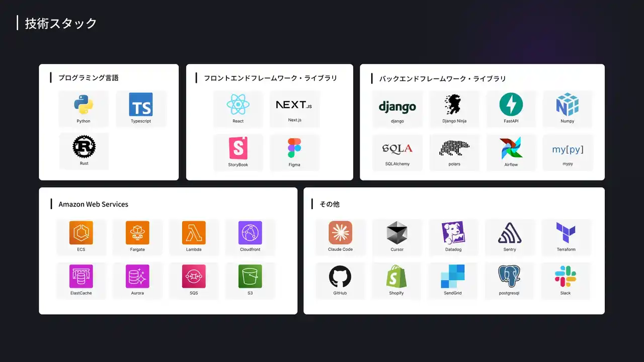
Task: Click the mypy label text
Action: [x=568, y=164]
